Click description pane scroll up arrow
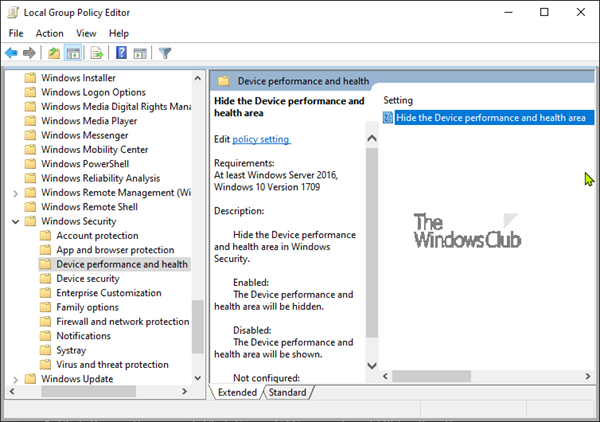This screenshot has width=600, height=422. [372, 138]
